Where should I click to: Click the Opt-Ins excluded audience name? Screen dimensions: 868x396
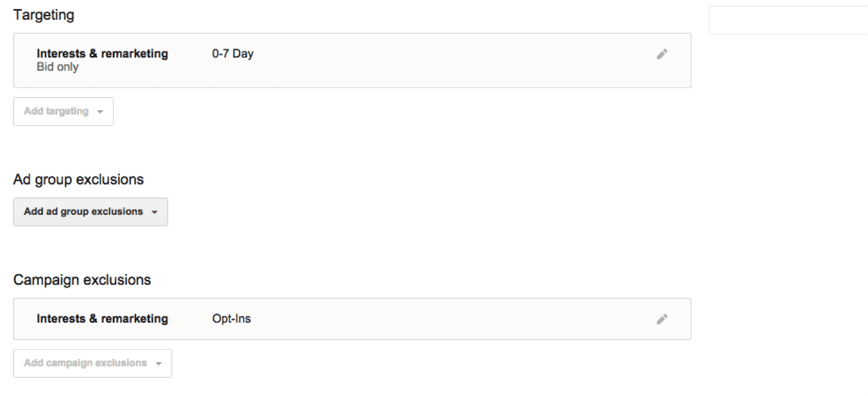(232, 319)
